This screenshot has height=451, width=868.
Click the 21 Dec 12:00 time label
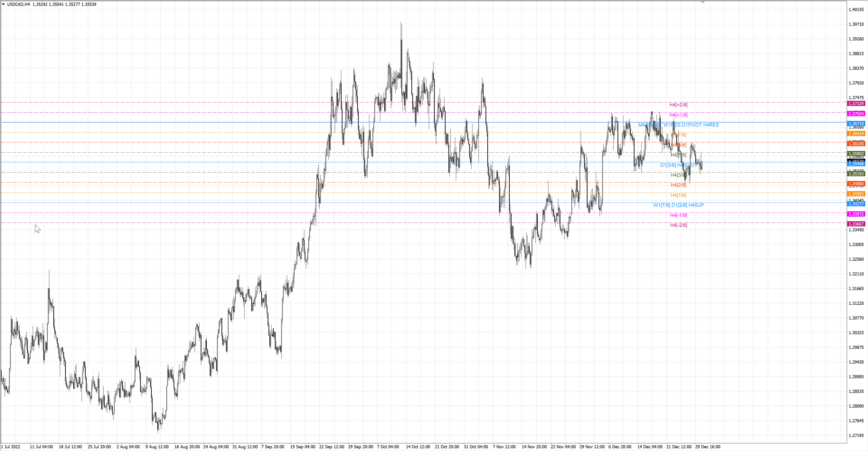[x=679, y=447]
